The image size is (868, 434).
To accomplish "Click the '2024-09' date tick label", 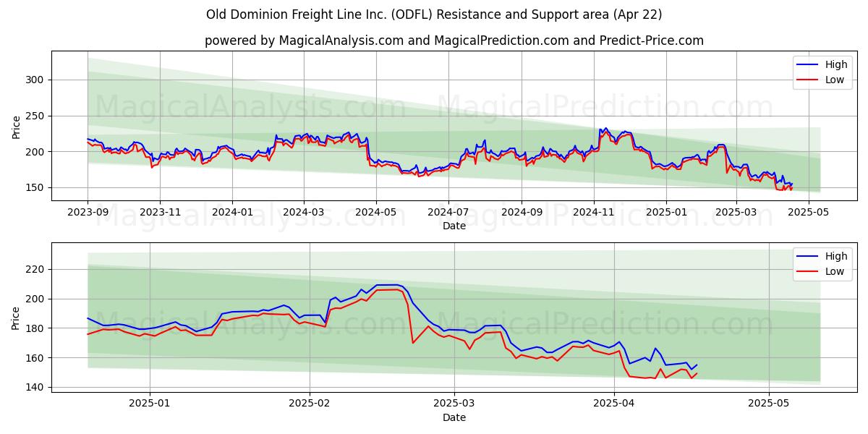I will [x=522, y=213].
